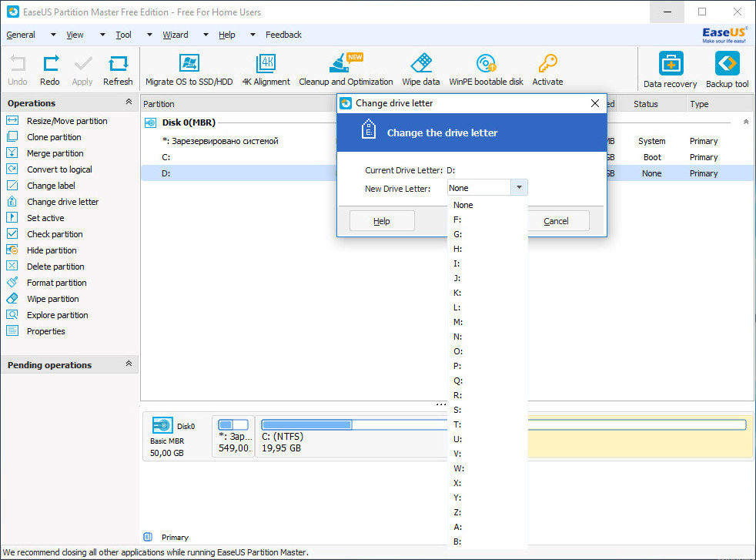Select Change drive letter operation
Image resolution: width=756 pixels, height=560 pixels.
click(x=62, y=202)
